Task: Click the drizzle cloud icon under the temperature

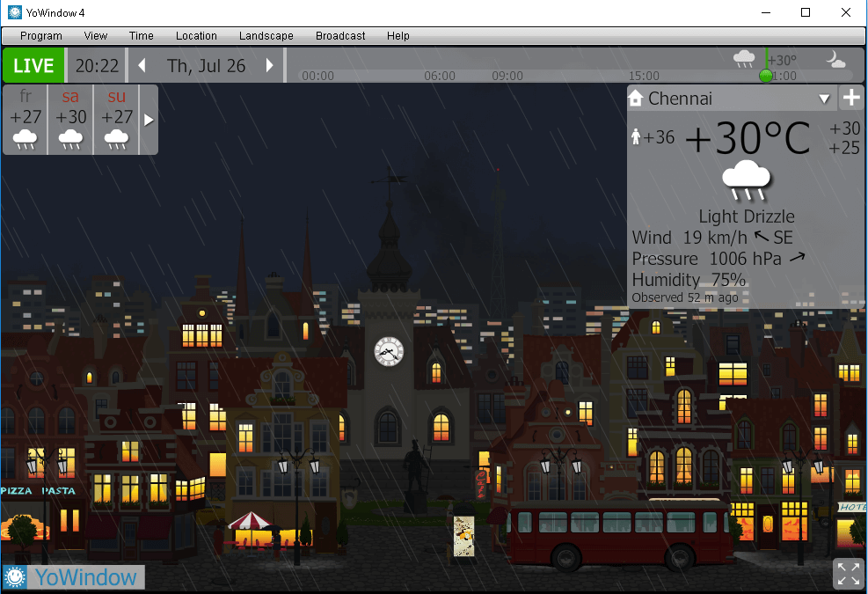Action: tap(746, 179)
